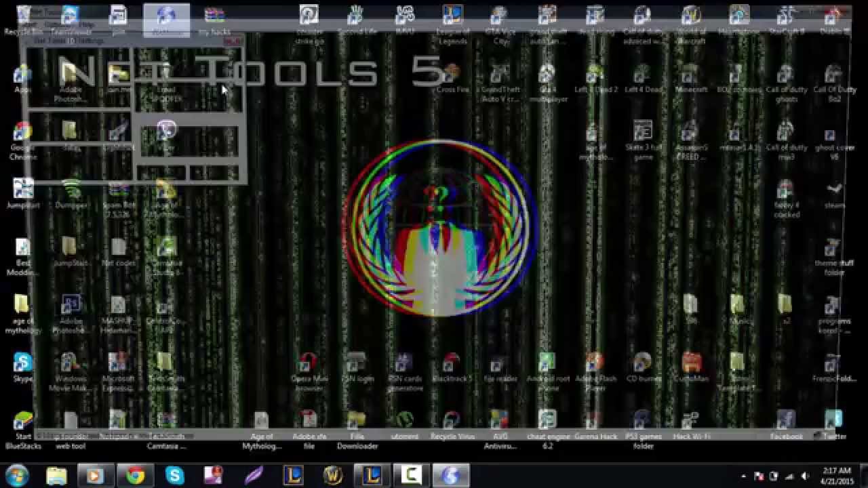Screen dimensions: 868x488
Task: Open the Start BlueStacks desktop icon
Action: coord(22,430)
